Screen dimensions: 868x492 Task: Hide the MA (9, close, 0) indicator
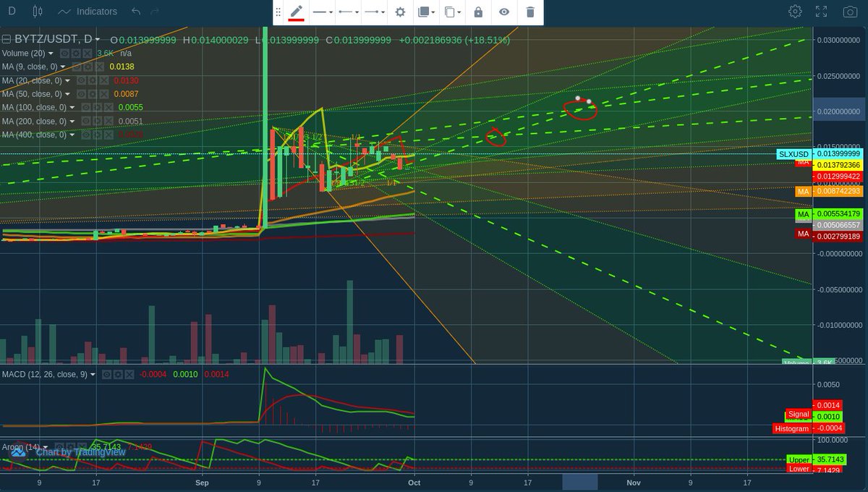click(x=78, y=67)
